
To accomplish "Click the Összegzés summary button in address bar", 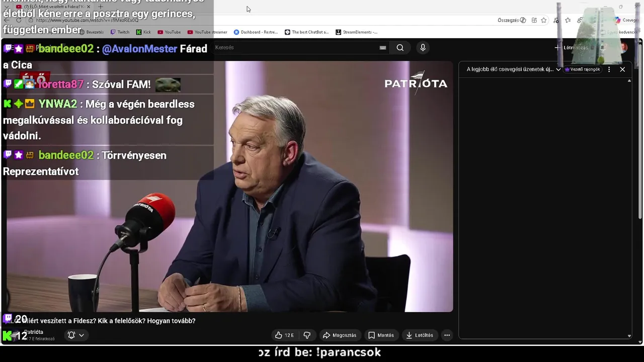I will [512, 20].
